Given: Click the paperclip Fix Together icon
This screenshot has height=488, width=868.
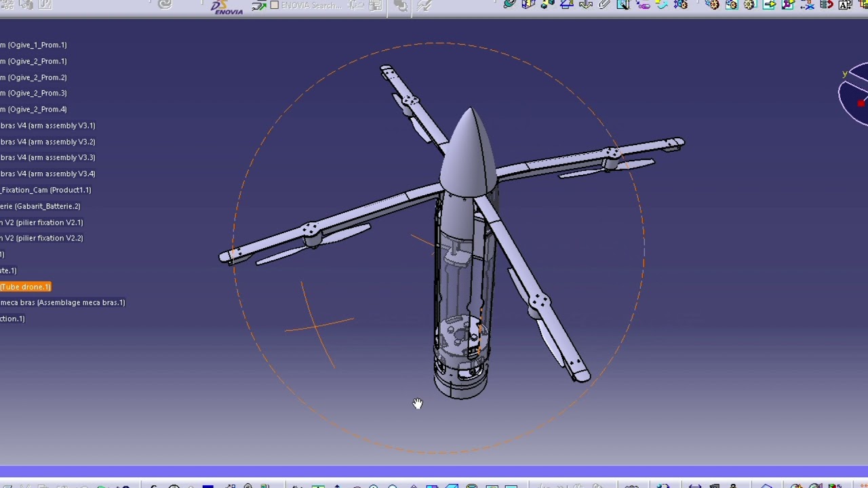Looking at the screenshot, I should coord(604,5).
